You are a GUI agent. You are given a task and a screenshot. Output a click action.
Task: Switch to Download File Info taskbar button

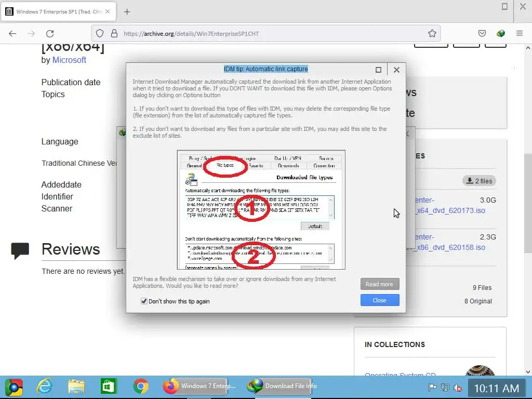point(282,386)
